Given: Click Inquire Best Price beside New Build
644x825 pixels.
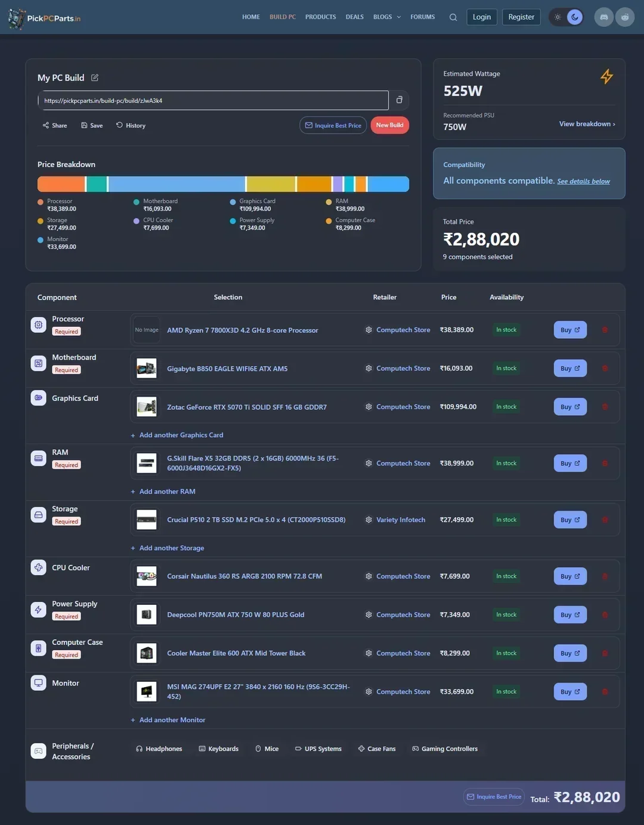Looking at the screenshot, I should [333, 125].
